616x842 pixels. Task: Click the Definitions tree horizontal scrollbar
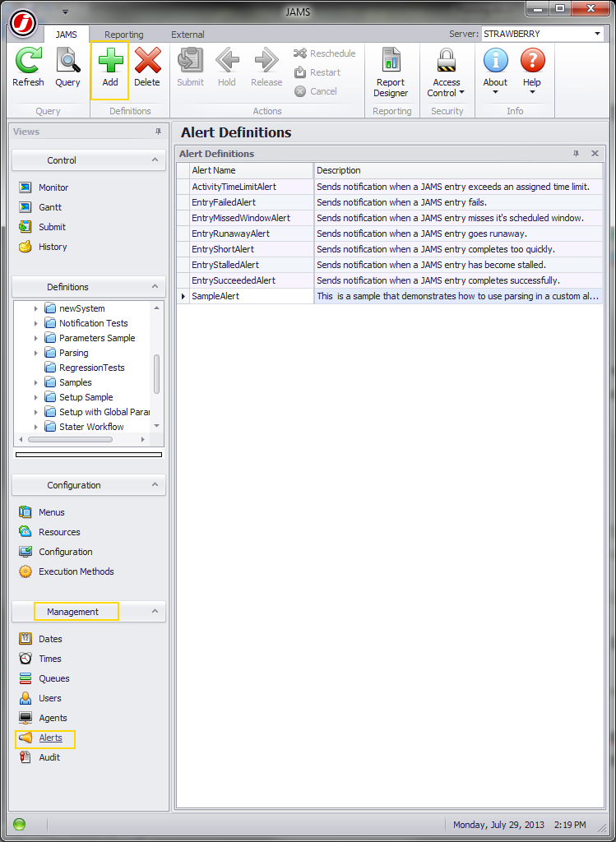pos(71,439)
